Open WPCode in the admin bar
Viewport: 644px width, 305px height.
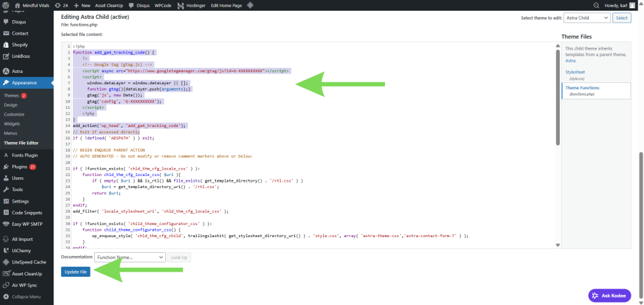(164, 5)
